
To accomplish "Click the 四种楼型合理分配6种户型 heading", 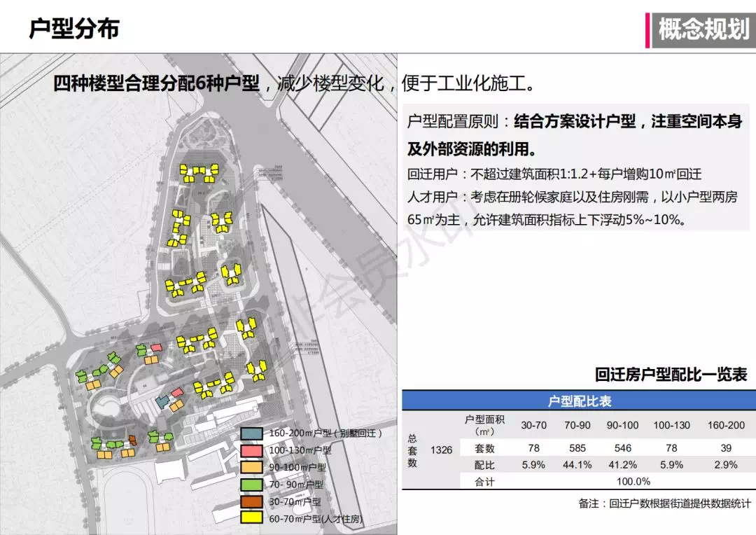I will [156, 83].
